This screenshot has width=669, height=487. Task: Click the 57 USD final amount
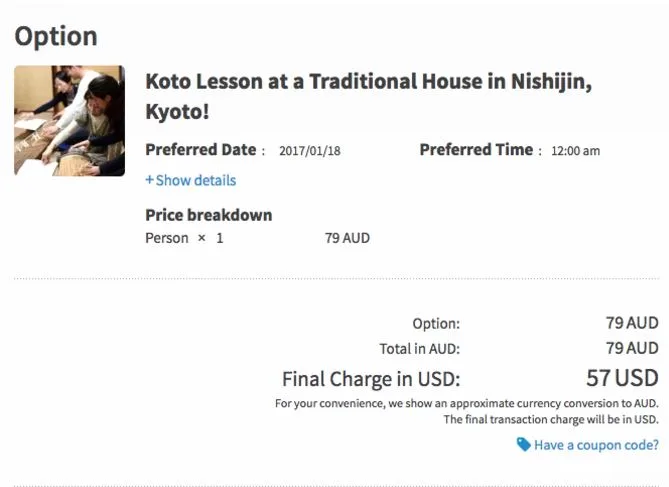(x=621, y=378)
